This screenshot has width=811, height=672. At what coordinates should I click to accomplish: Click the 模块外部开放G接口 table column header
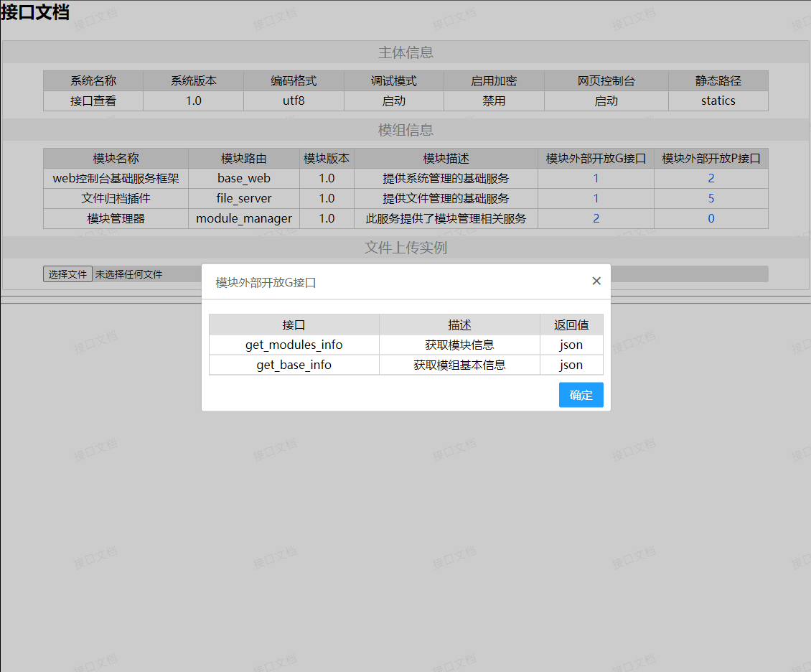pyautogui.click(x=596, y=158)
